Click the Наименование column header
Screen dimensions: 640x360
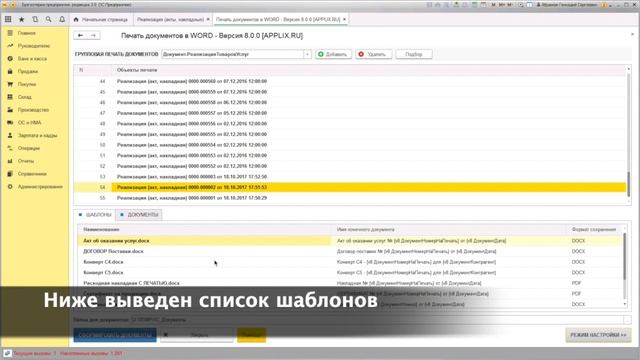(101, 230)
